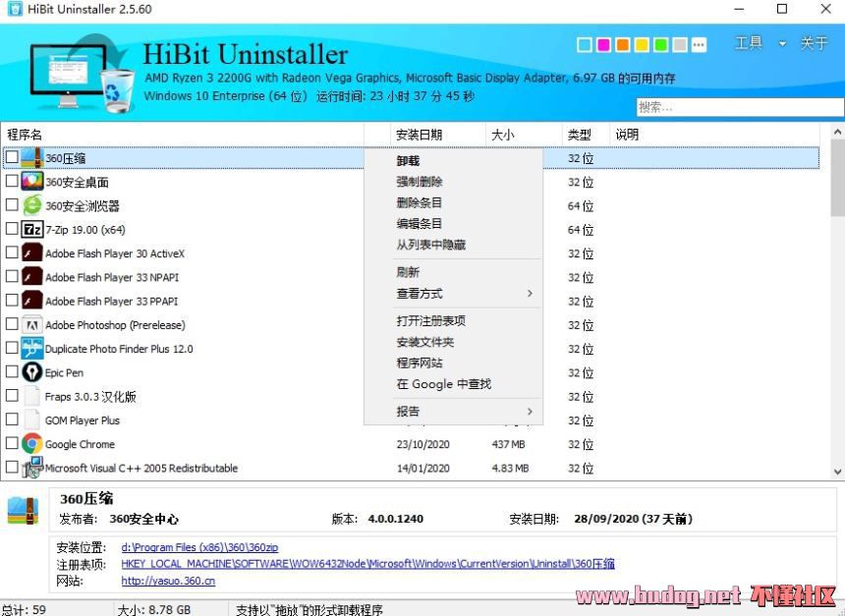Screen dimensions: 845x616
Task: Click the HiBit Uninstaller title bar icon
Action: (15, 9)
